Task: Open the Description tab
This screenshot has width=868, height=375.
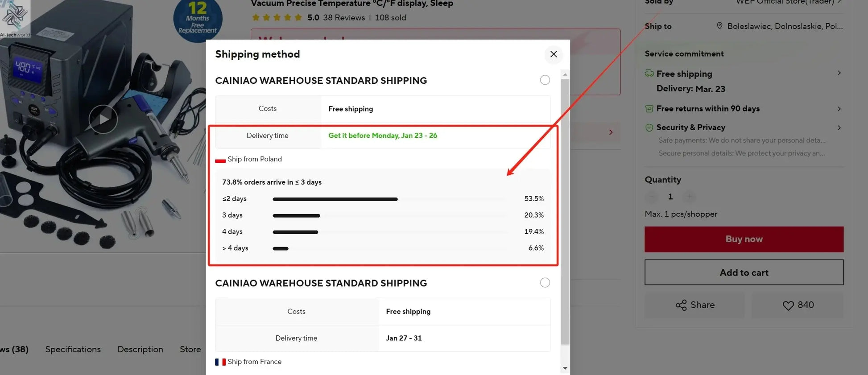Action: [141, 349]
